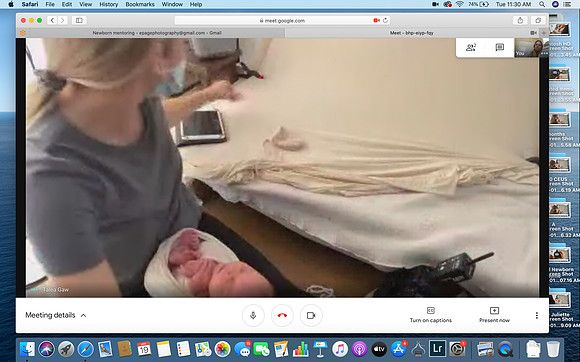
Task: Open Contacts book in the Dock
Action: click(124, 349)
